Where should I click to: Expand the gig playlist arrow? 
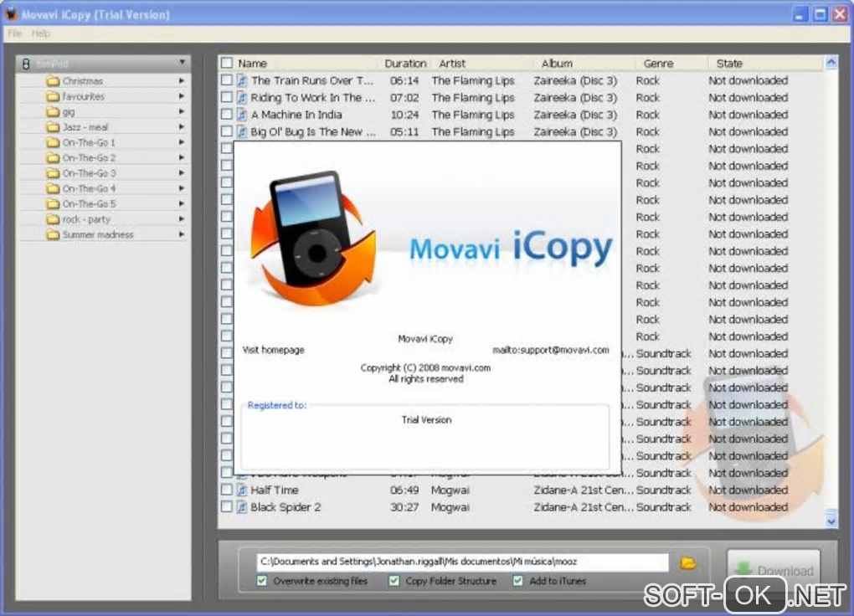tap(182, 111)
